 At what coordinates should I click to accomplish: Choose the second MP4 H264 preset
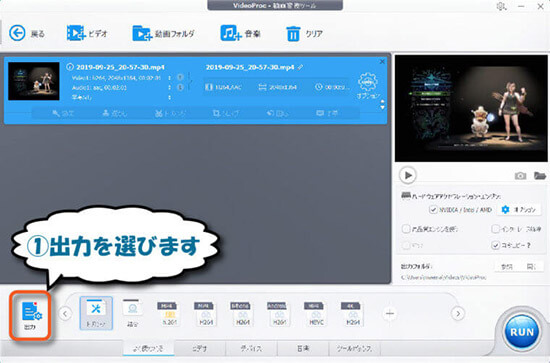(205, 314)
